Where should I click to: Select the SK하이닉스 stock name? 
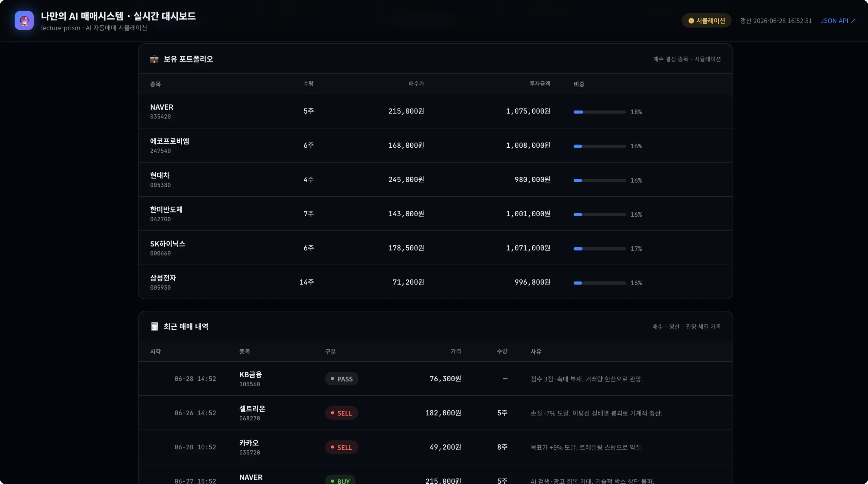[168, 244]
